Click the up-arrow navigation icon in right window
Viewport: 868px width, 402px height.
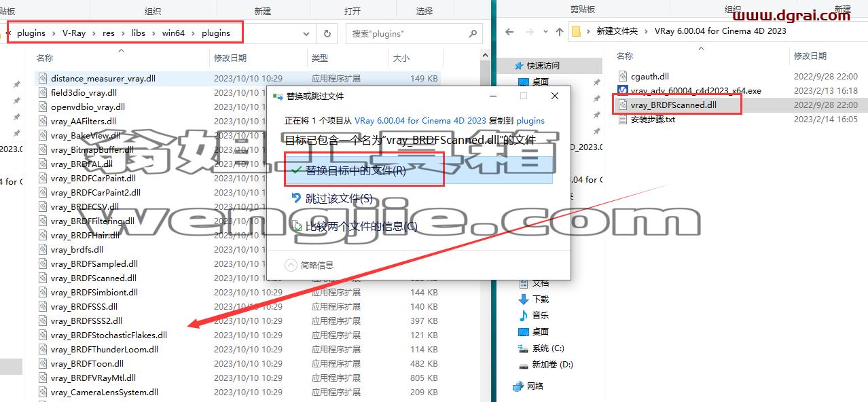point(560,31)
